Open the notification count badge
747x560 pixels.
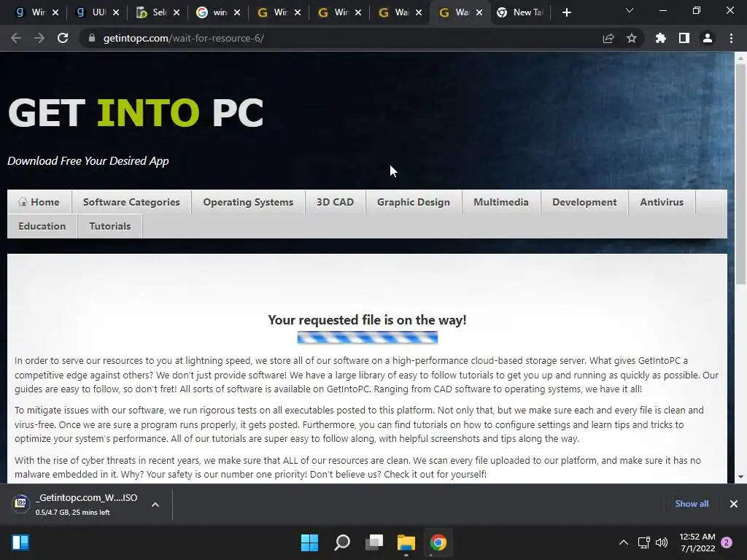(x=727, y=542)
